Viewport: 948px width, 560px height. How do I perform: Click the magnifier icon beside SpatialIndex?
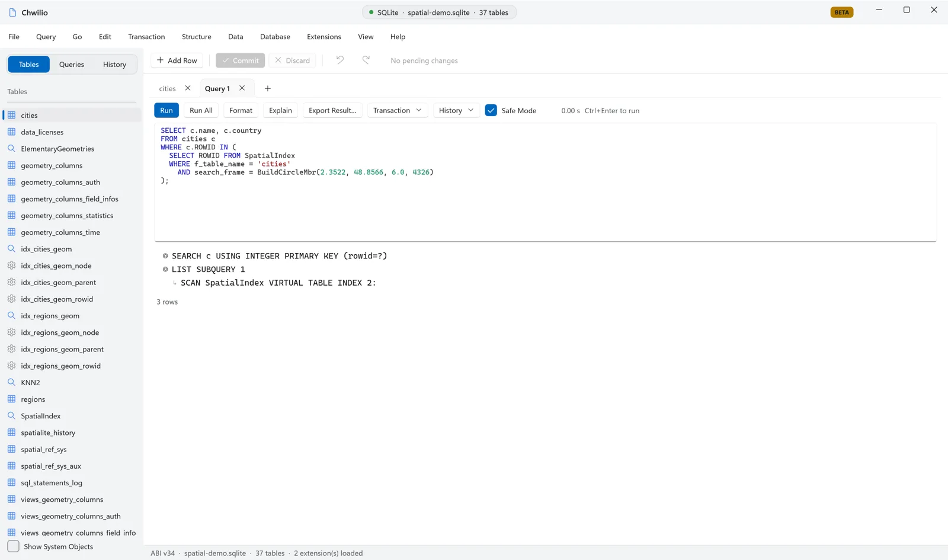11,415
